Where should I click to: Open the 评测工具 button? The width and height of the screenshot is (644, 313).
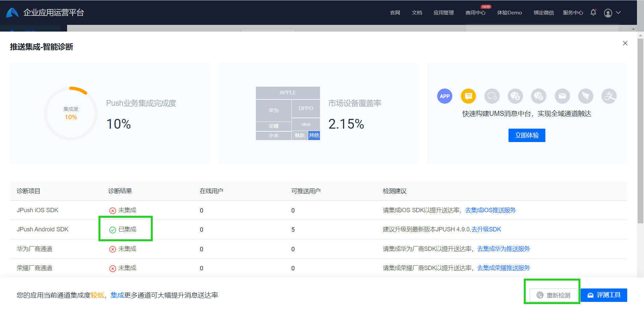coord(604,295)
